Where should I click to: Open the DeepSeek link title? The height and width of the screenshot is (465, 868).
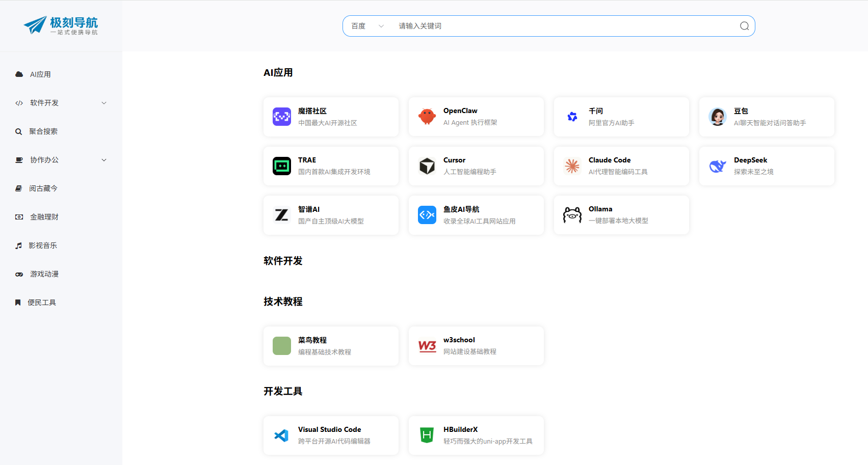(750, 160)
